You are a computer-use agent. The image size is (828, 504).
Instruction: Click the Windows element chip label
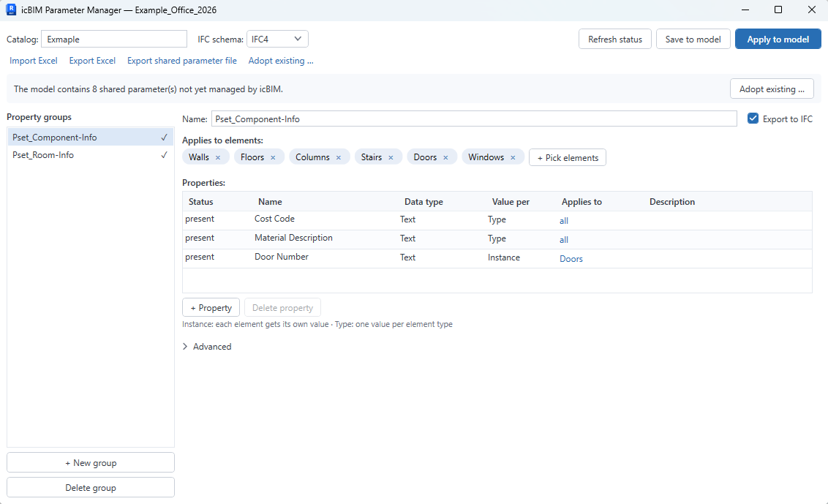tap(486, 157)
